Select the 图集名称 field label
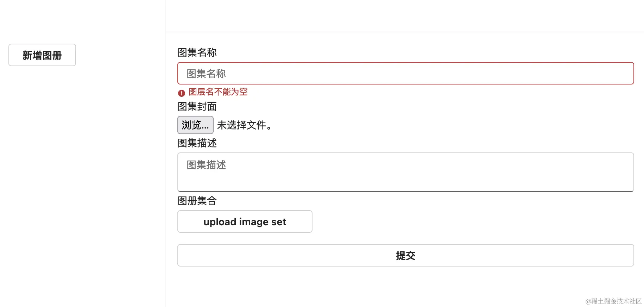Image resolution: width=644 pixels, height=307 pixels. tap(197, 52)
